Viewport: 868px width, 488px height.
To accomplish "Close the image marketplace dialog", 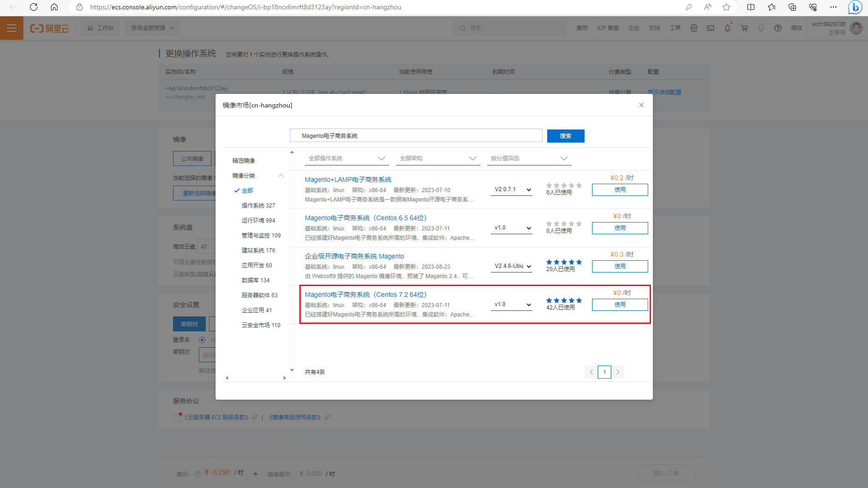I will point(641,105).
